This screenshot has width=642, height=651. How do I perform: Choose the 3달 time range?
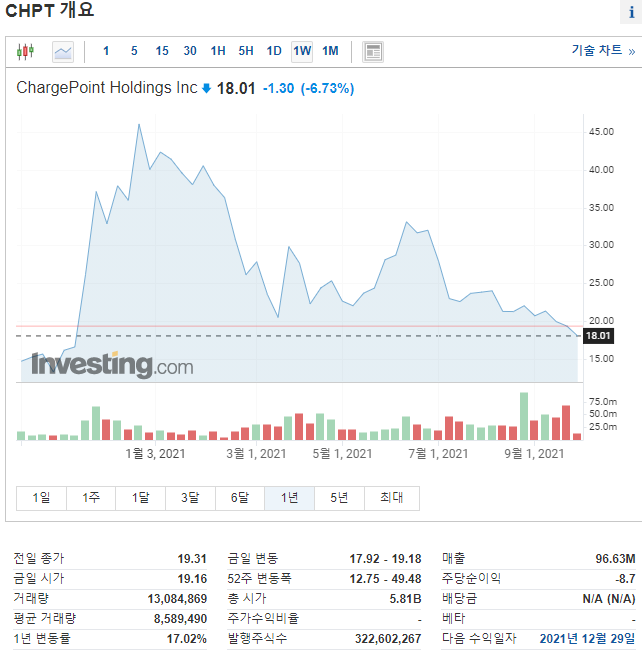(190, 498)
